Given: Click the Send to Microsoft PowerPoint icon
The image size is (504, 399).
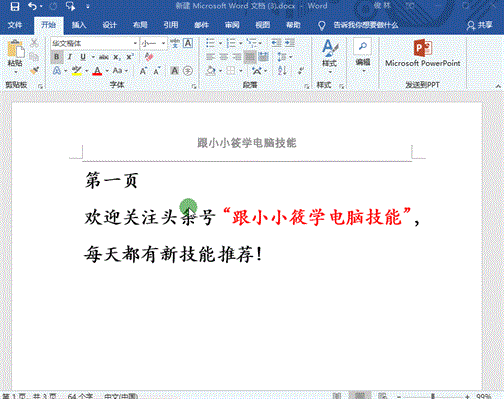Looking at the screenshot, I should pyautogui.click(x=423, y=53).
